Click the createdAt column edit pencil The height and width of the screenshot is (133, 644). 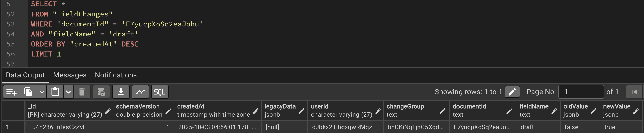256,111
